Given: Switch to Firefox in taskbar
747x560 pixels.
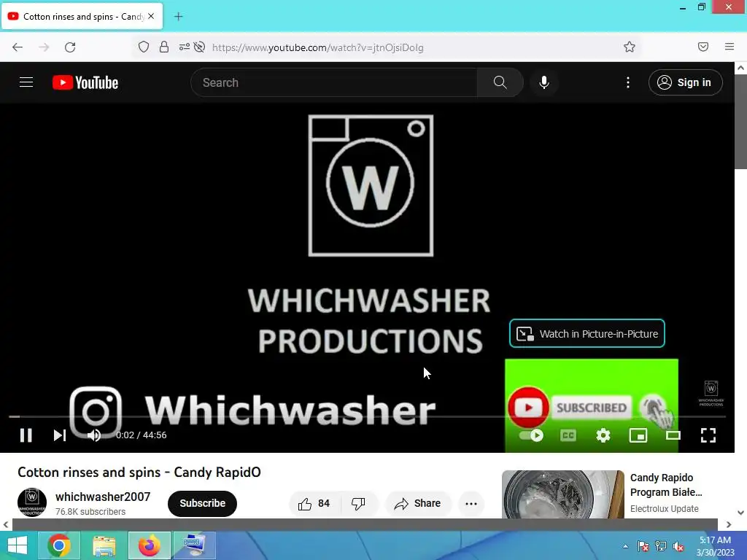Looking at the screenshot, I should (x=149, y=545).
